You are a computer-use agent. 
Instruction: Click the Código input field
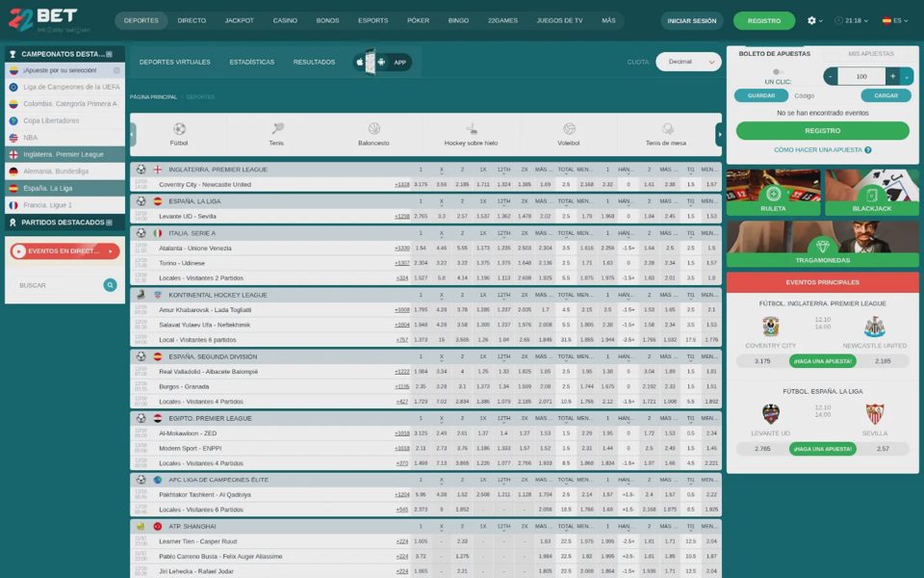click(x=825, y=95)
